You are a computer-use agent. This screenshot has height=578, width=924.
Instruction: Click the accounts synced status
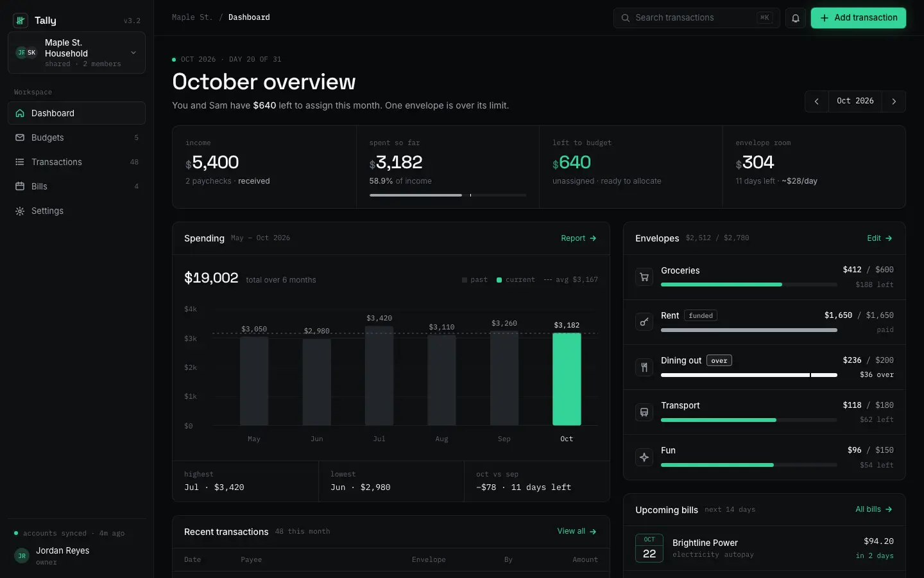pyautogui.click(x=69, y=533)
